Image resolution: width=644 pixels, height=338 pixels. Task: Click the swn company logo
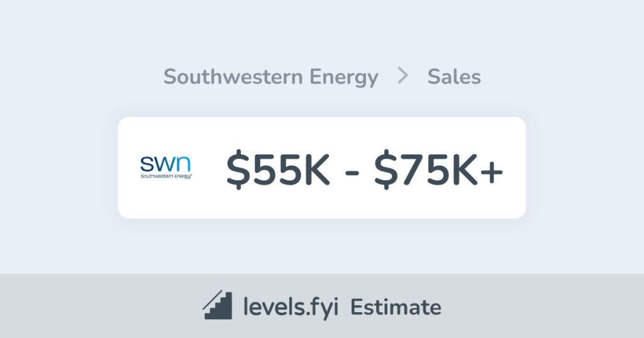click(166, 168)
